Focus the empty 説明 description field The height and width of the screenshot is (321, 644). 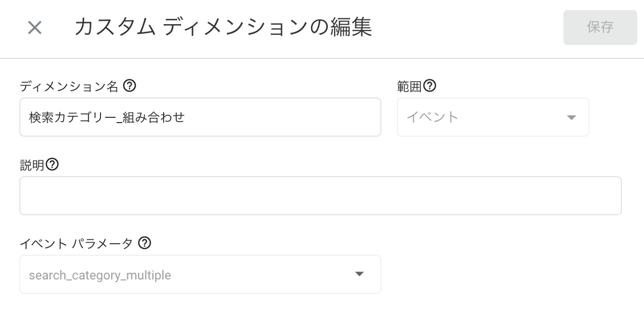tap(320, 196)
